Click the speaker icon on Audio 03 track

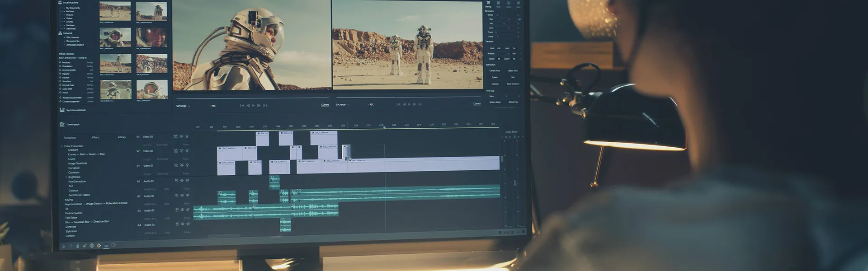click(x=188, y=210)
